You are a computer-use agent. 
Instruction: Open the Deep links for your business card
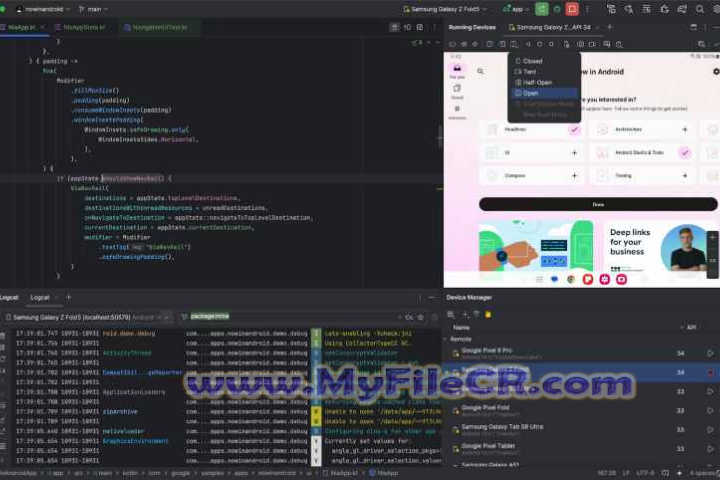[x=660, y=247]
